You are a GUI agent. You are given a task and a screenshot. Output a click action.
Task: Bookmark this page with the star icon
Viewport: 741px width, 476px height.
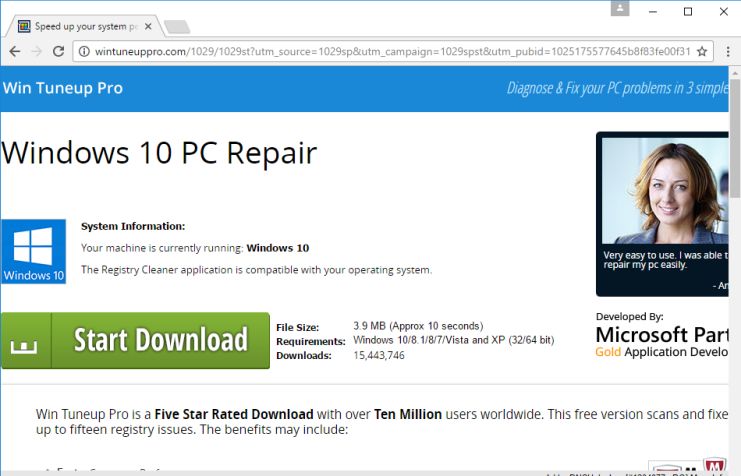pos(702,51)
